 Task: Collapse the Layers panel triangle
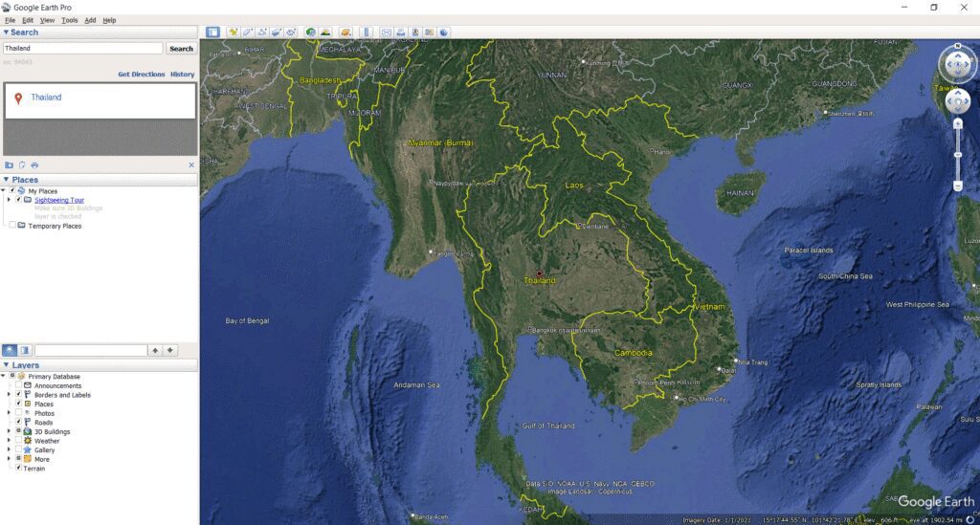point(7,365)
